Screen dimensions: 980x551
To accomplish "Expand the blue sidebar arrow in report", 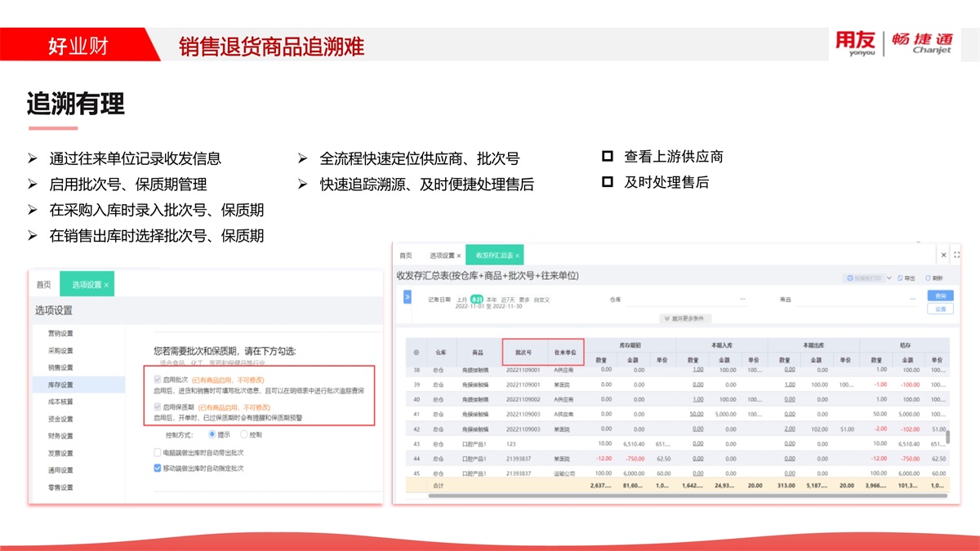I will point(407,297).
